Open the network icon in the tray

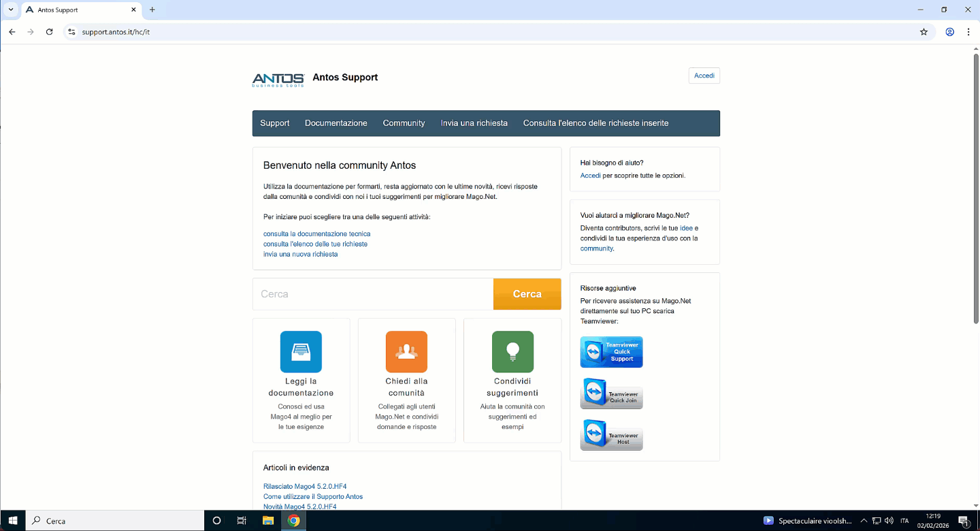(x=877, y=521)
